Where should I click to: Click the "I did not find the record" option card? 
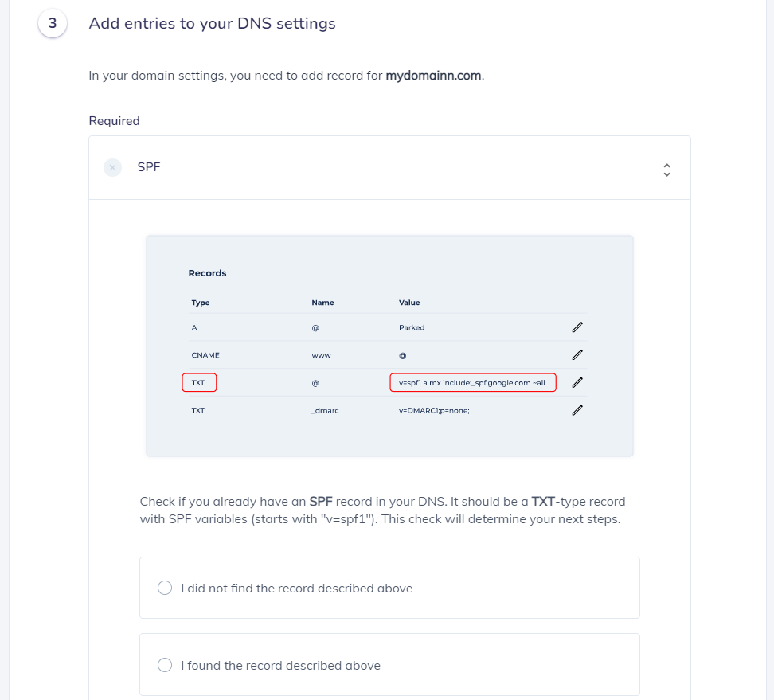pyautogui.click(x=389, y=588)
